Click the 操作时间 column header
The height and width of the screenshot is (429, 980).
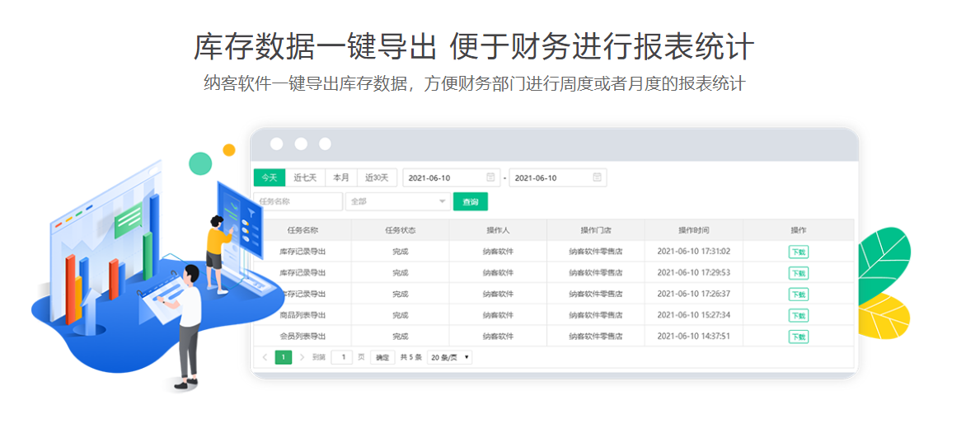pyautogui.click(x=694, y=230)
